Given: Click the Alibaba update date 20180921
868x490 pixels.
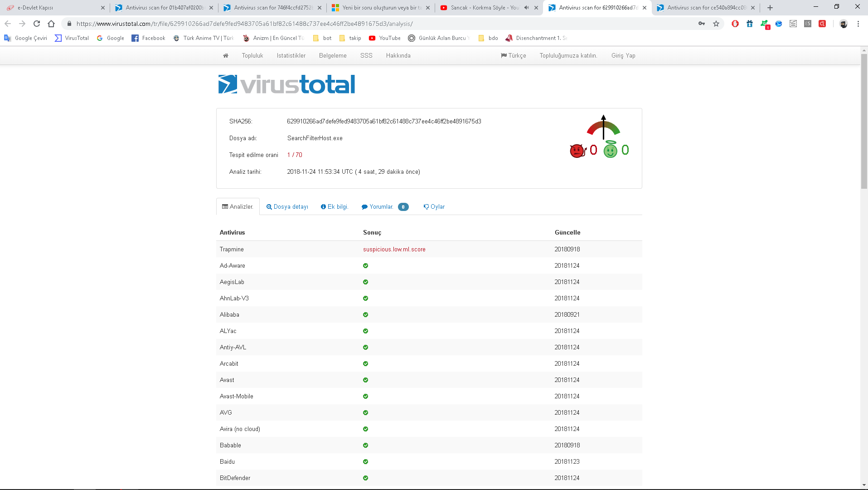Looking at the screenshot, I should point(567,315).
